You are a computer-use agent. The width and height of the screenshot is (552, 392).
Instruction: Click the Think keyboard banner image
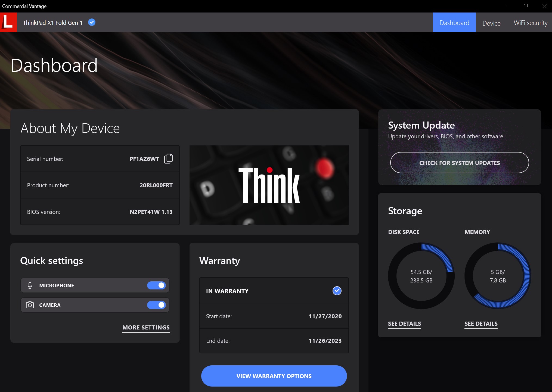(x=269, y=185)
